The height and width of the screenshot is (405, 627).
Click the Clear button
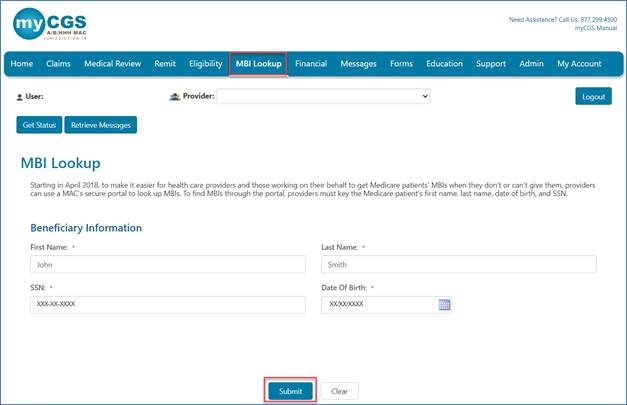[x=339, y=391]
